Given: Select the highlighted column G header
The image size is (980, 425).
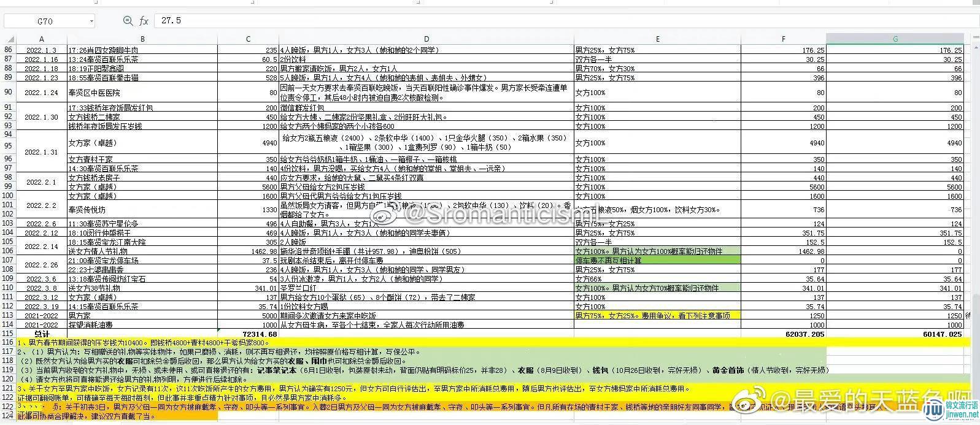Looking at the screenshot, I should (895, 39).
